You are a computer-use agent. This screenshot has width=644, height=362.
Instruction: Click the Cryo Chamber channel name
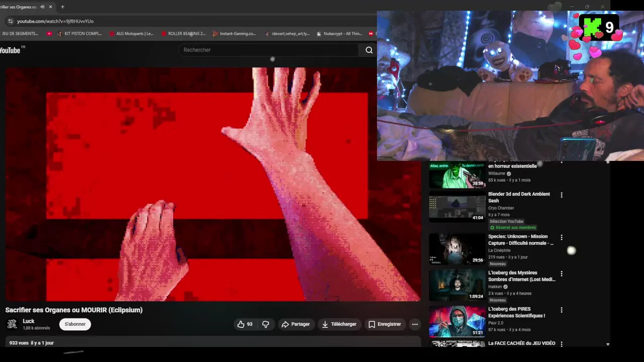[501, 208]
